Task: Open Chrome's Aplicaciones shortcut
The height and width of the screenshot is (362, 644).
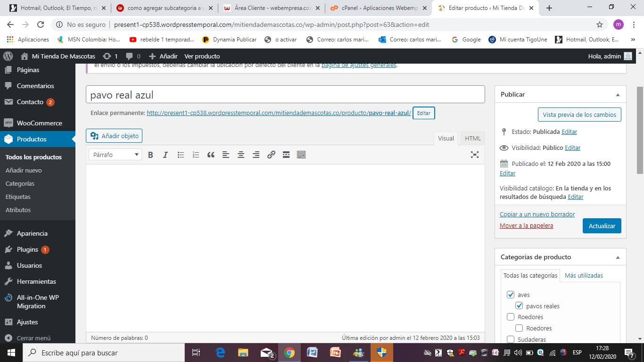Action: click(28, 40)
